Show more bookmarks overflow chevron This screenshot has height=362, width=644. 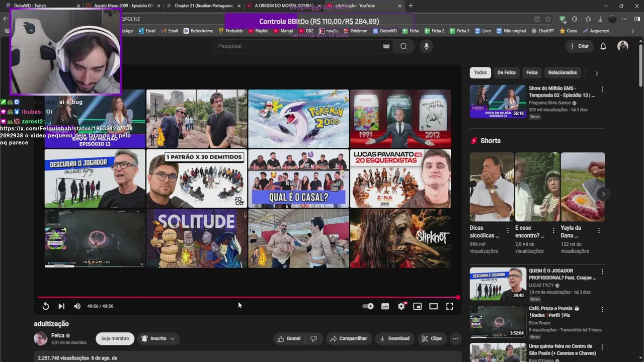pyautogui.click(x=633, y=31)
